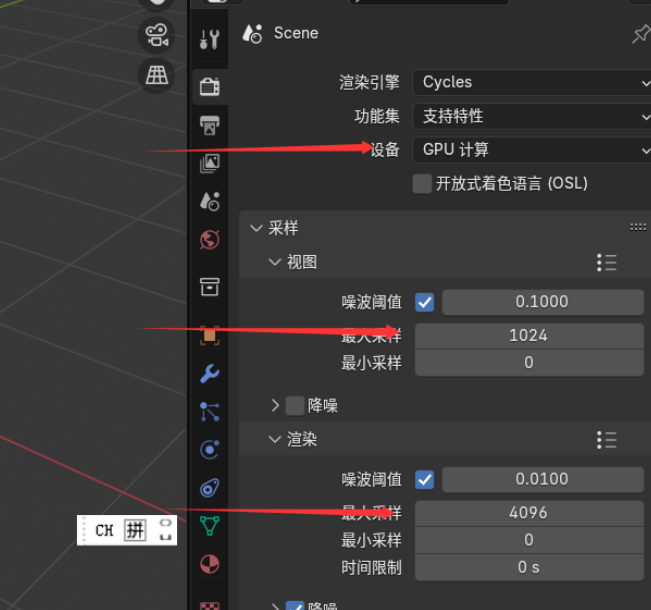This screenshot has width=651, height=610.
Task: Open the Particles properties tab
Action: (x=210, y=412)
